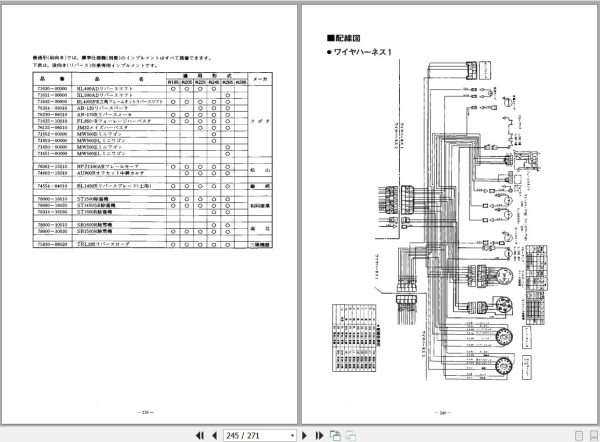Click the left page number at bottom
Image resolution: width=600 pixels, height=442 pixels.
[x=145, y=412]
